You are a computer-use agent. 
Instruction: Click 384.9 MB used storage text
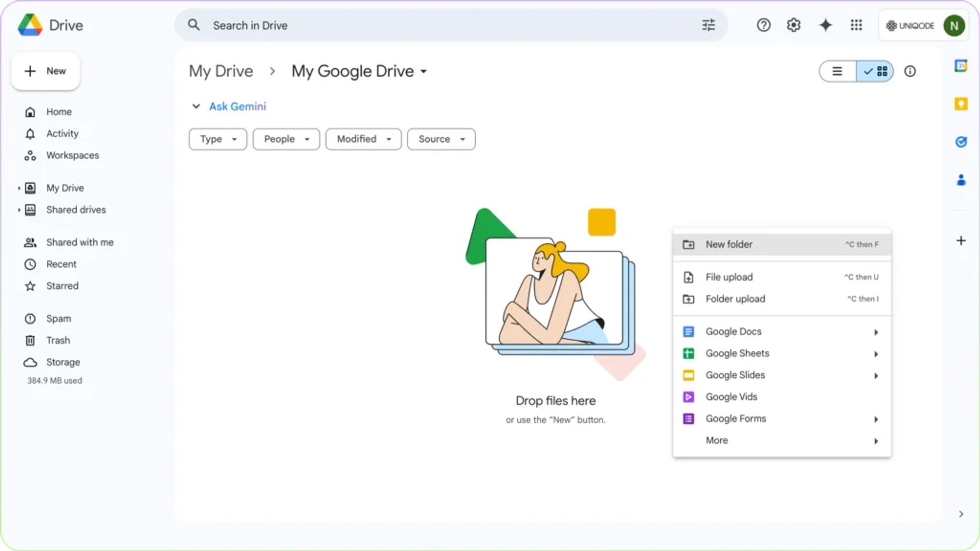pyautogui.click(x=55, y=381)
